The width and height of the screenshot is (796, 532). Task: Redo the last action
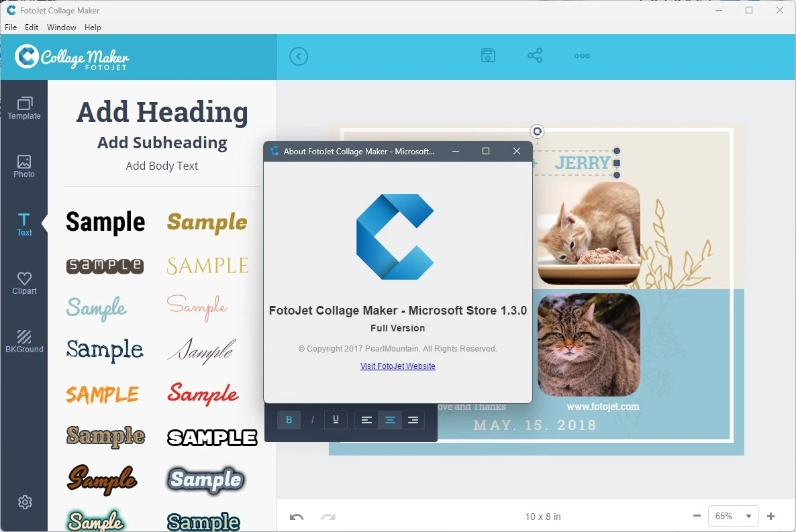[x=328, y=517]
